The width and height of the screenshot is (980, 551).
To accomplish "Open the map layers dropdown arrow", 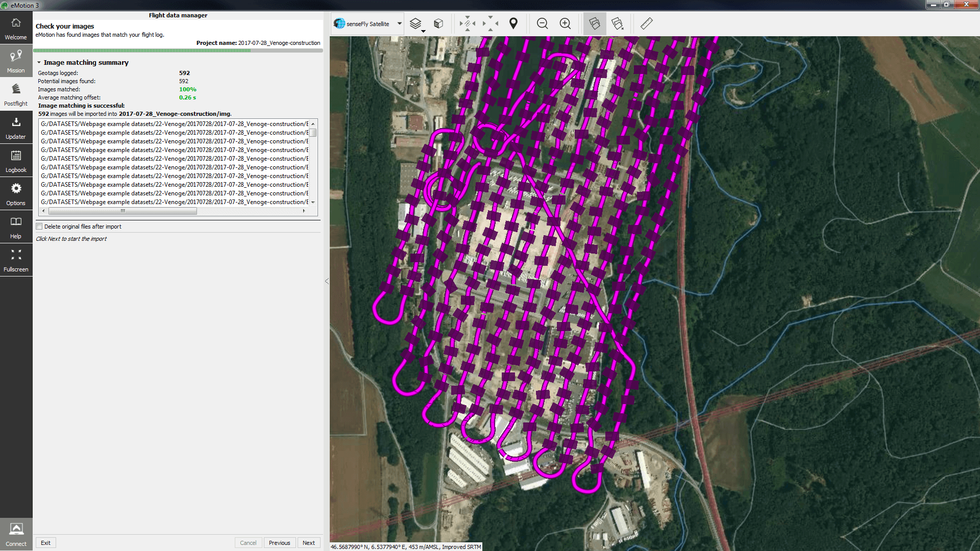I will 423,32.
